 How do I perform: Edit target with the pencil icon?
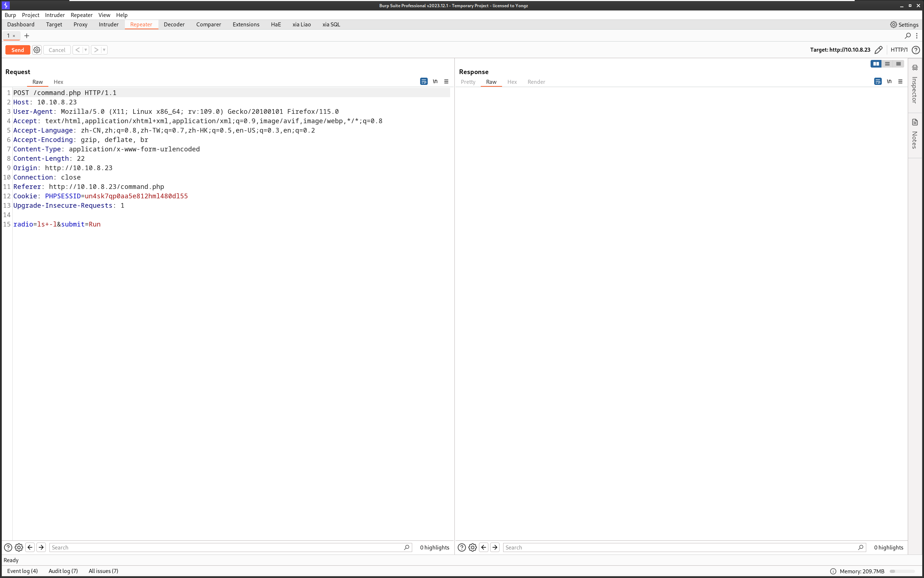click(879, 50)
